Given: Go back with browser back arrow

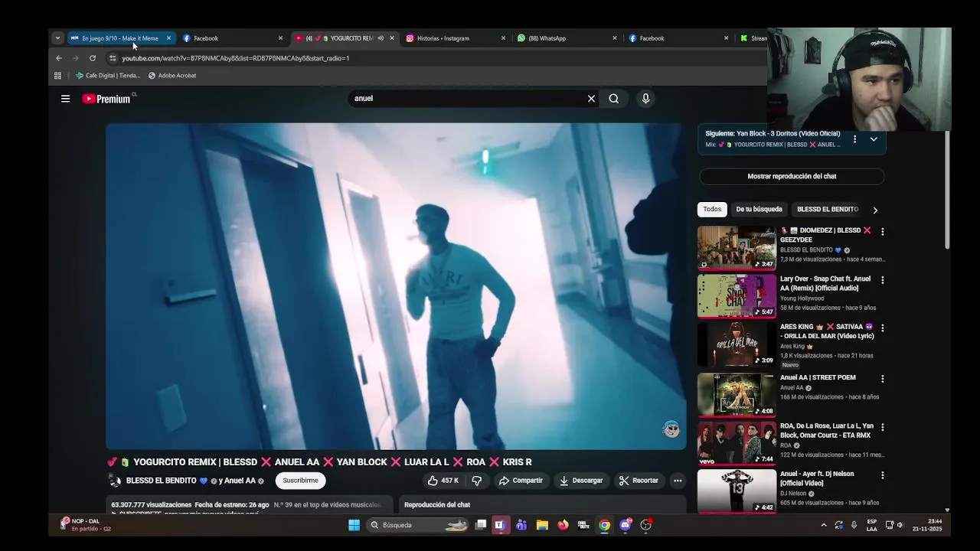Looking at the screenshot, I should pos(59,58).
